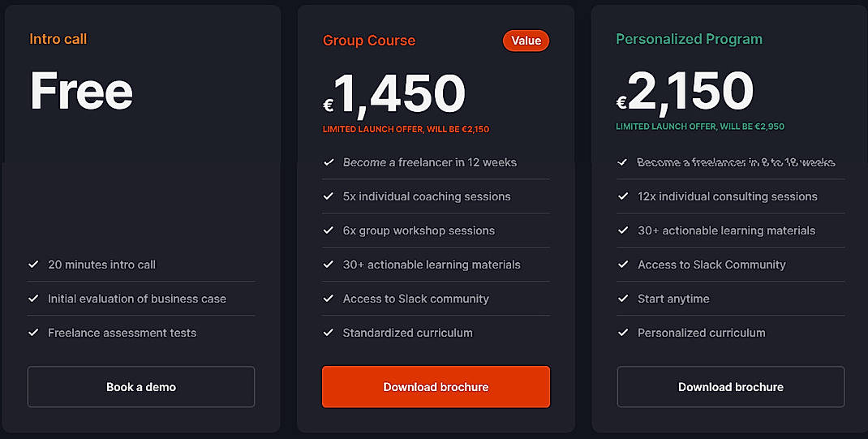Image resolution: width=868 pixels, height=439 pixels.
Task: Download brochure for the Personalized Program
Action: (x=731, y=387)
